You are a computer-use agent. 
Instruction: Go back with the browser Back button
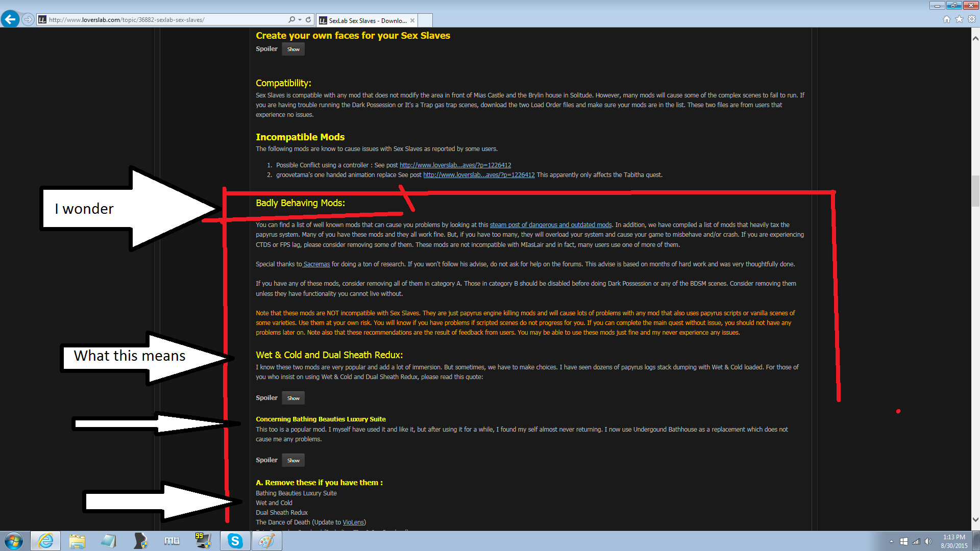[x=10, y=19]
